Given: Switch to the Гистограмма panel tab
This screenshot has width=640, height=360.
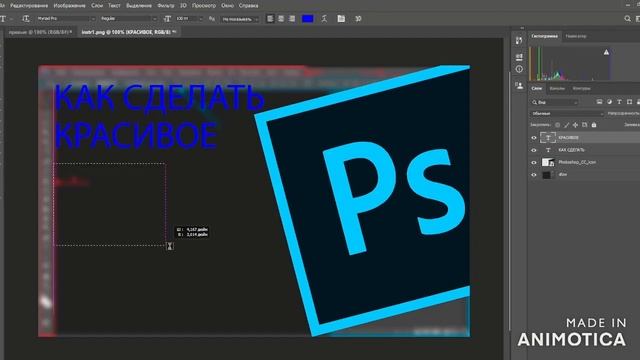Looking at the screenshot, I should click(x=544, y=36).
